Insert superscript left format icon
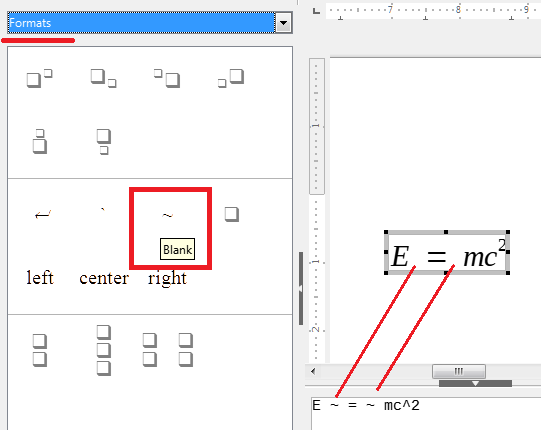The width and height of the screenshot is (541, 430). (x=167, y=78)
